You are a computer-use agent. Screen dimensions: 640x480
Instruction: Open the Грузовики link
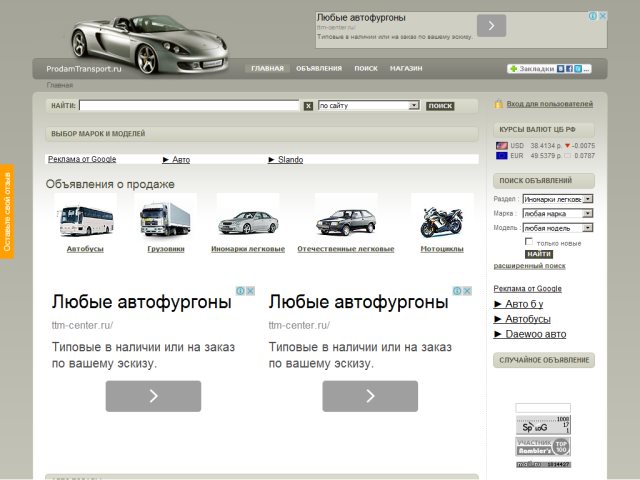pos(166,249)
